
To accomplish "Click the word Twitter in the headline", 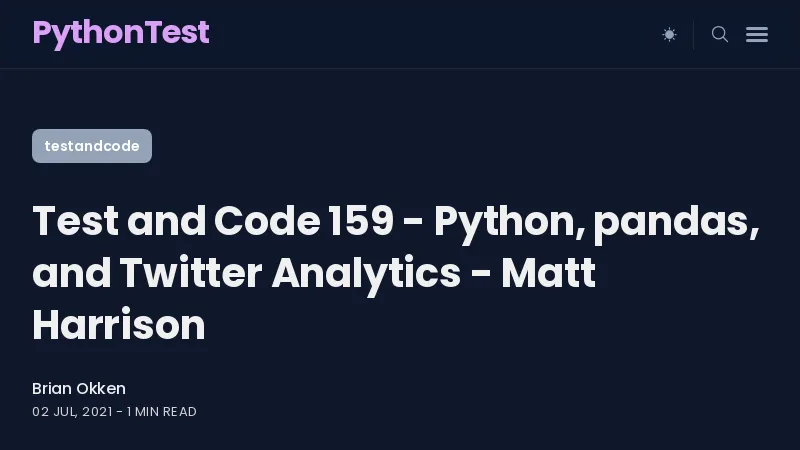I will point(191,272).
